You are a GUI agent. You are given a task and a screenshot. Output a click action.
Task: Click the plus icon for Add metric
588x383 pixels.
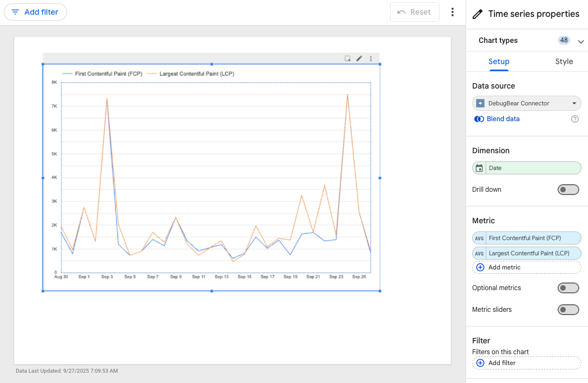[x=480, y=267]
